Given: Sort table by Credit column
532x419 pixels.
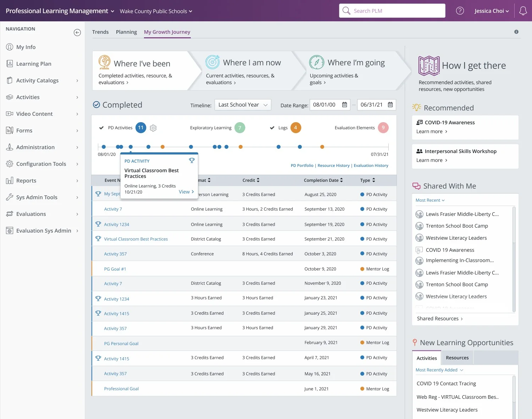Looking at the screenshot, I should (x=251, y=180).
